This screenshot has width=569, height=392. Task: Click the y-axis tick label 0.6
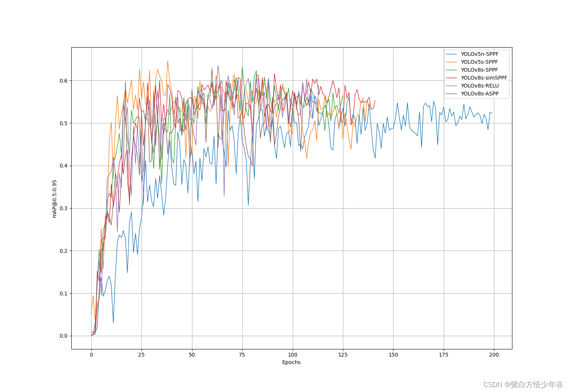[x=63, y=81]
